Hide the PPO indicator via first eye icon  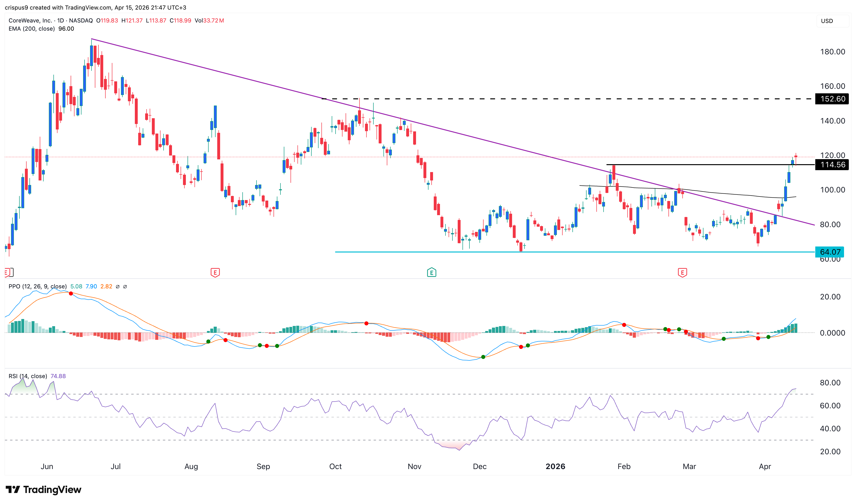coord(118,287)
